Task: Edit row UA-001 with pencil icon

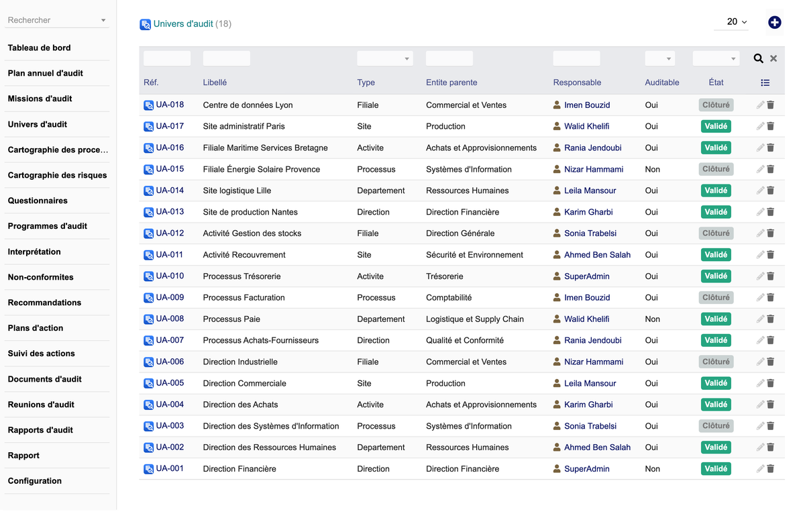Action: point(760,469)
